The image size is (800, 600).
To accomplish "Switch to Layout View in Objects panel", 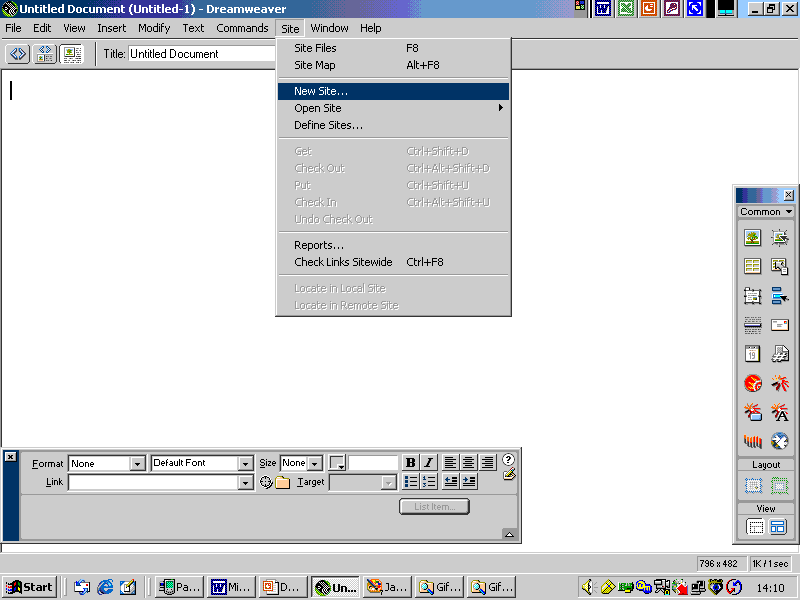I will pos(778,526).
